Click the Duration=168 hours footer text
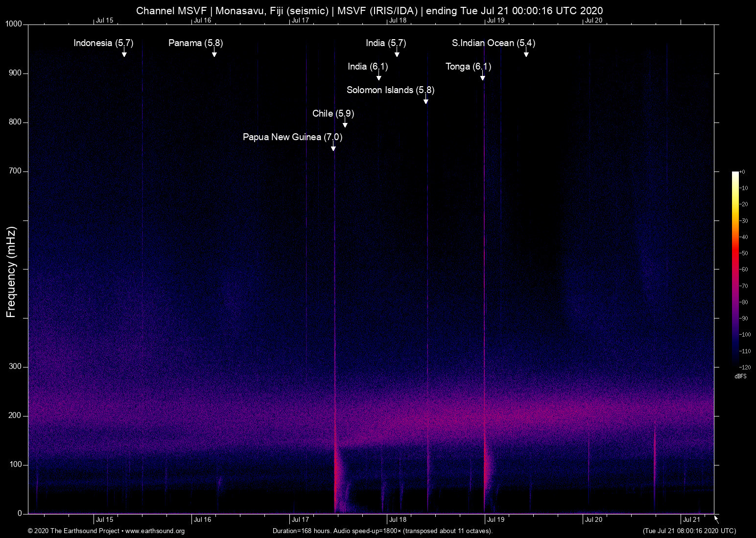Viewport: 756px width, 538px height. point(382,531)
